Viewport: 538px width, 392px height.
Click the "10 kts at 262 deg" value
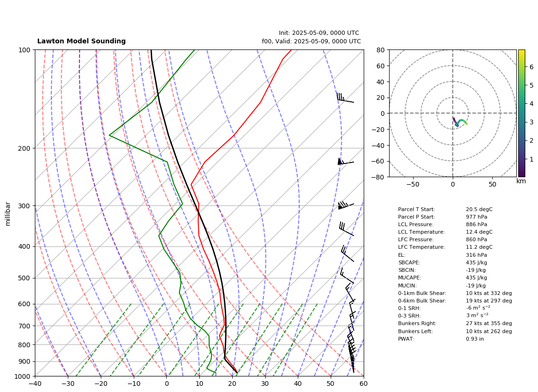tap(489, 331)
